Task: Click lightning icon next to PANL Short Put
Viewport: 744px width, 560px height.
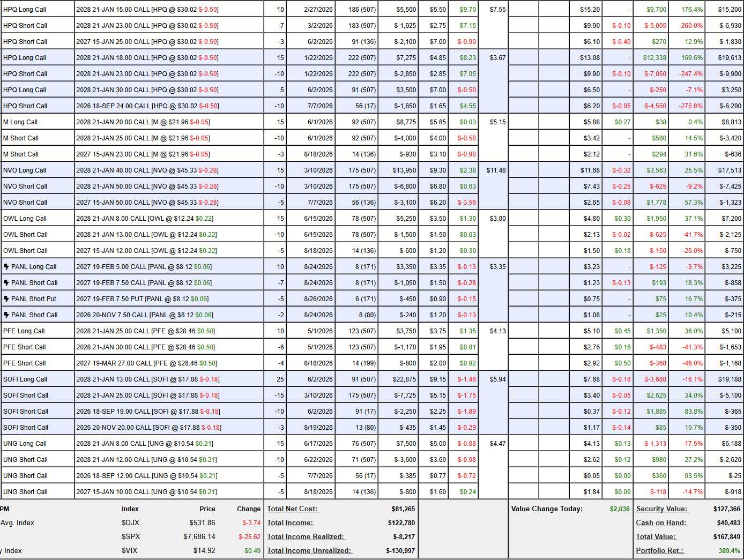Action: pos(6,299)
